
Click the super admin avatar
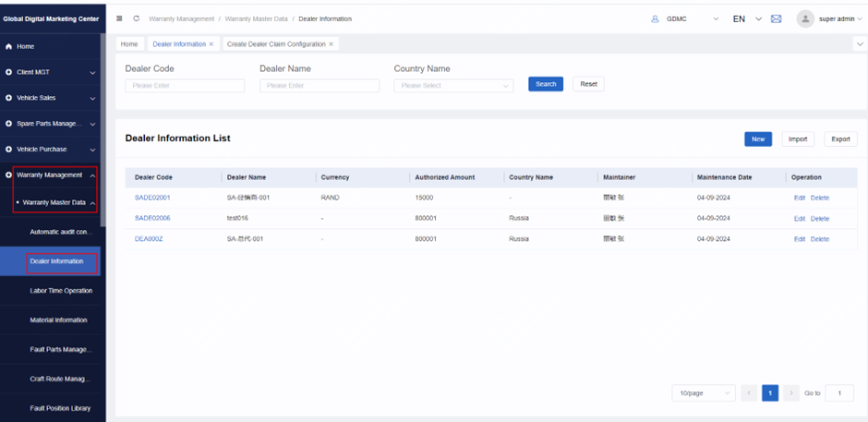click(x=805, y=18)
